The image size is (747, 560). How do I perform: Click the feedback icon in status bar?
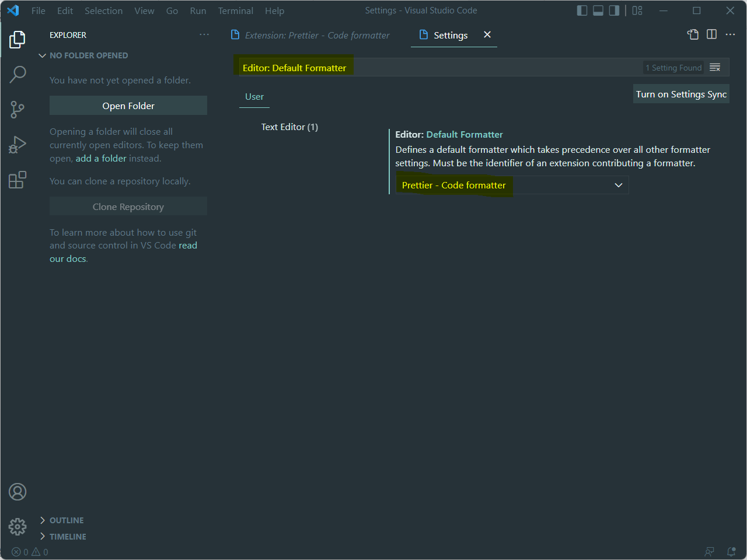coord(710,552)
